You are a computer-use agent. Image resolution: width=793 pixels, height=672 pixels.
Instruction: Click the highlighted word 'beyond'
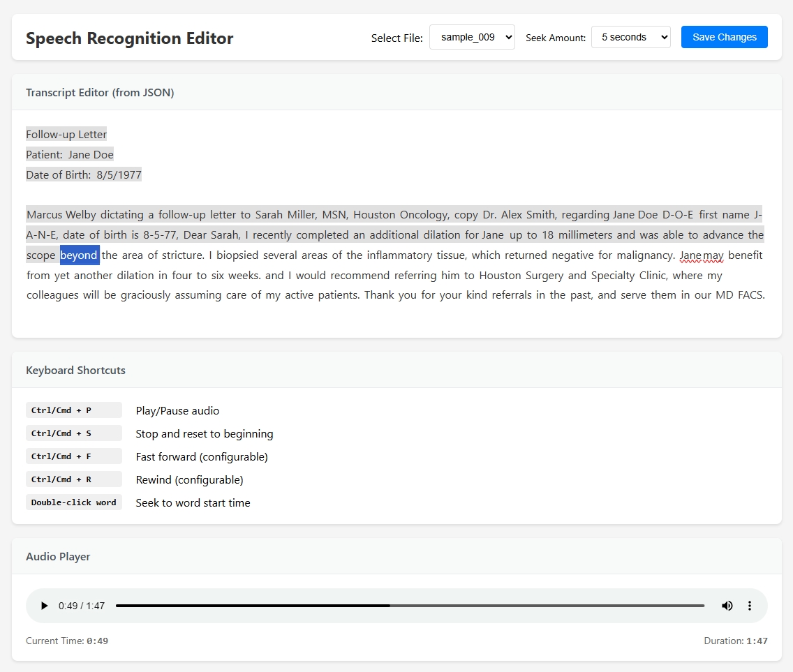[x=79, y=255]
